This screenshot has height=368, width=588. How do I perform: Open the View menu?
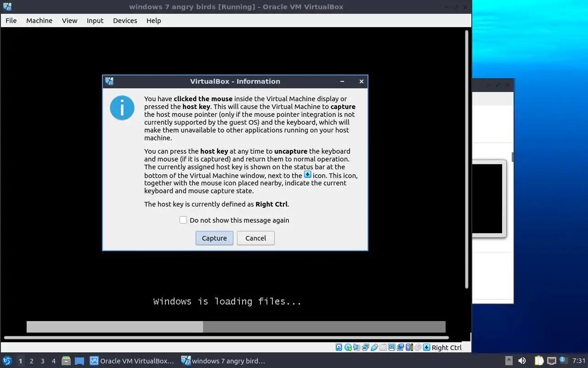point(70,20)
